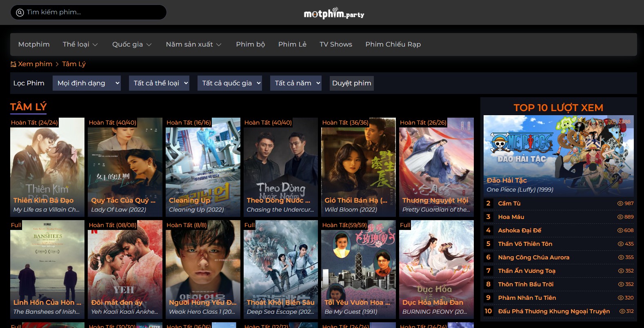Click the rank 10 number badge in top list
644x328 pixels.
[488, 311]
